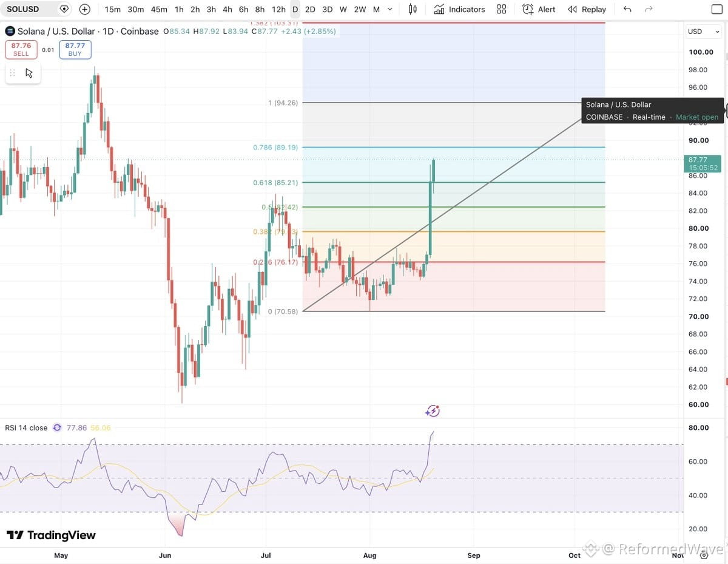728x564 pixels.
Task: Select the 45m timeframe
Action: click(159, 9)
